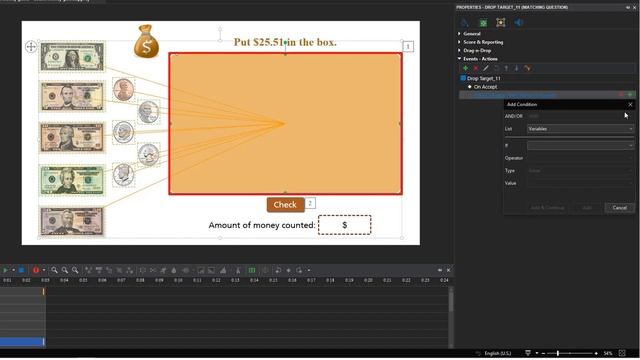Click the Check button on slide

(x=285, y=205)
